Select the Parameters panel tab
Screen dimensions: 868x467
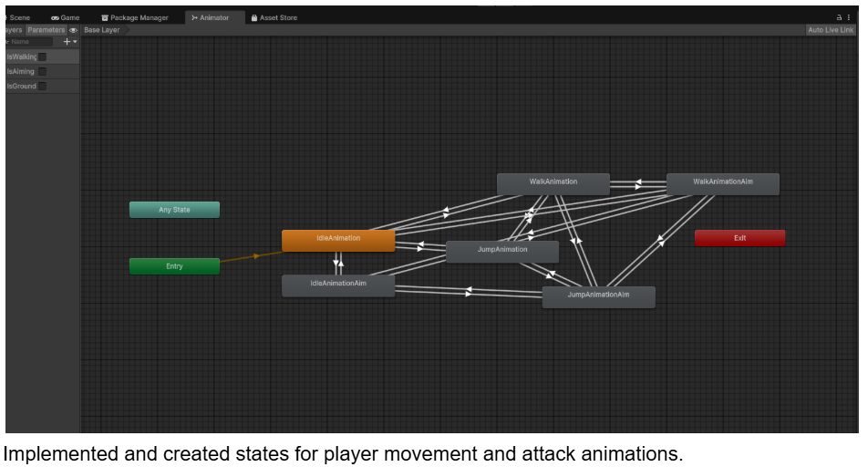46,30
